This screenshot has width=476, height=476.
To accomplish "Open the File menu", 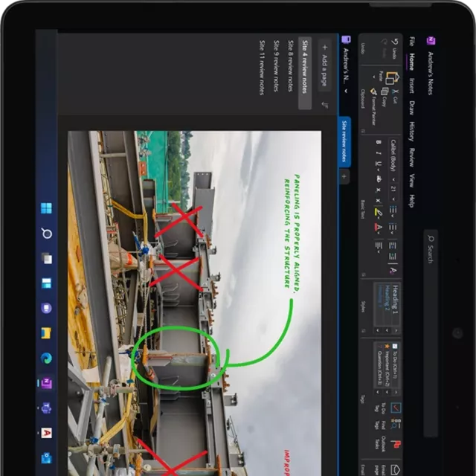I will point(412,42).
